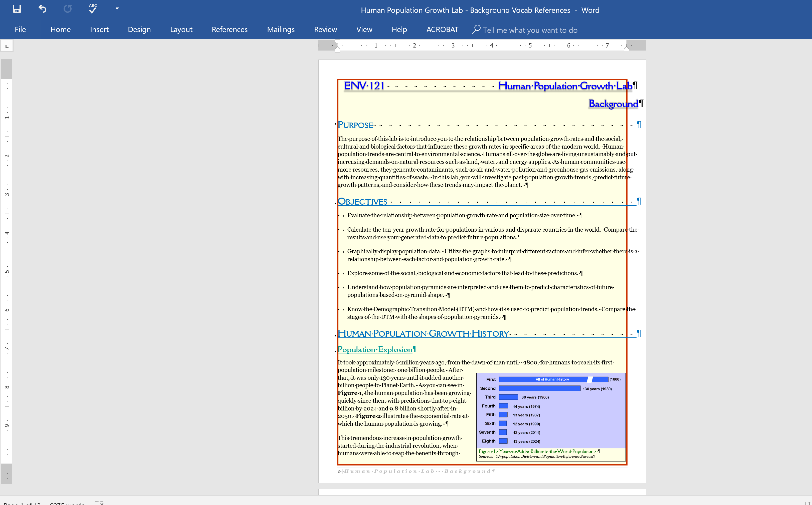Open the ACROBAT tab
The image size is (812, 505).
click(x=442, y=30)
